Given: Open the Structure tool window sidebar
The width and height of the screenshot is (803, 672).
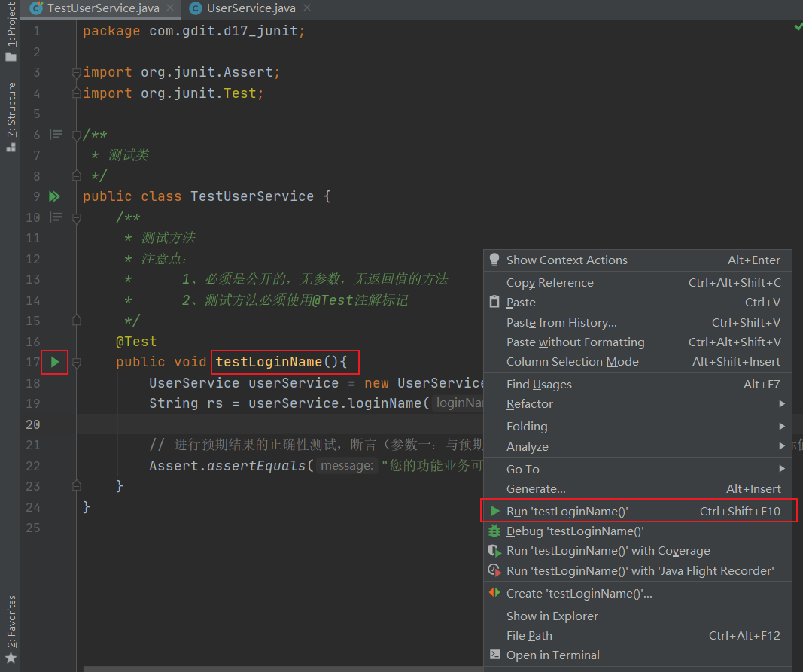Looking at the screenshot, I should (x=11, y=116).
